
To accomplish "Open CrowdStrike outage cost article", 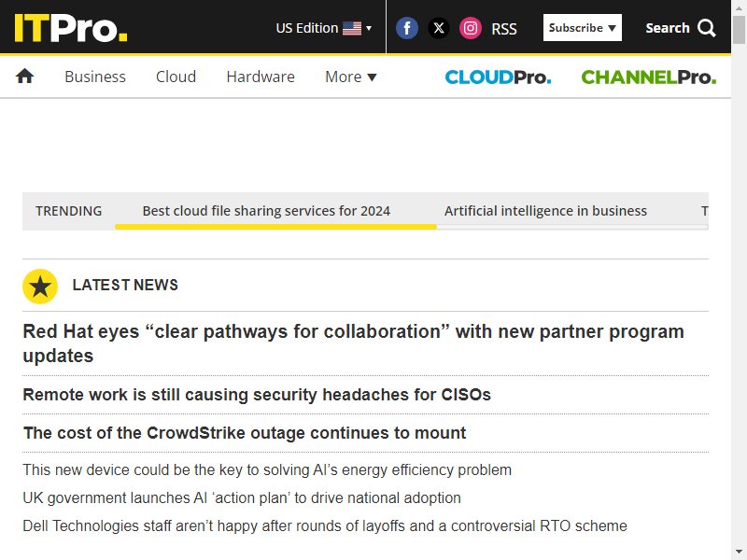I will 245,433.
